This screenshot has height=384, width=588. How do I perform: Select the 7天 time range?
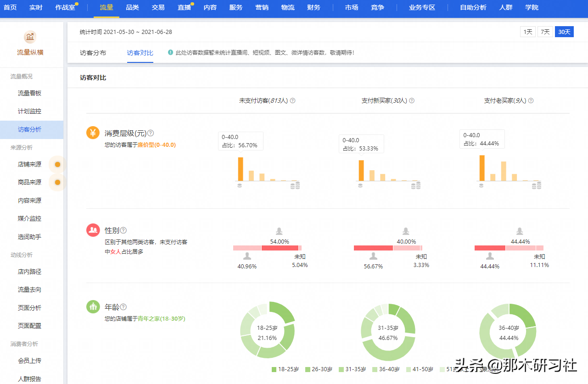[x=545, y=32]
